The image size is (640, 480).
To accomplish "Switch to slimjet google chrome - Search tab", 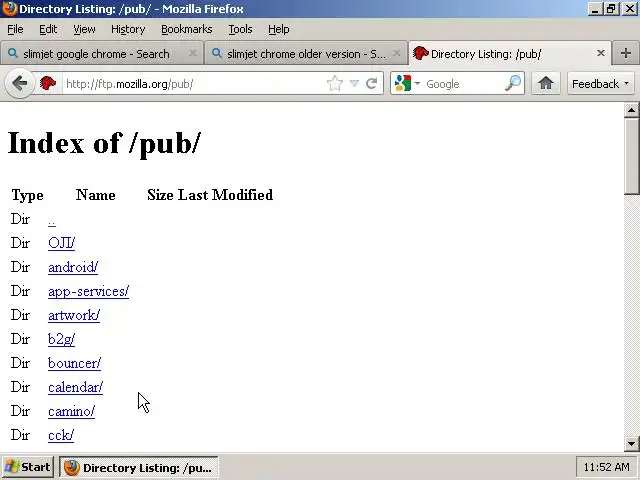I will (x=101, y=53).
